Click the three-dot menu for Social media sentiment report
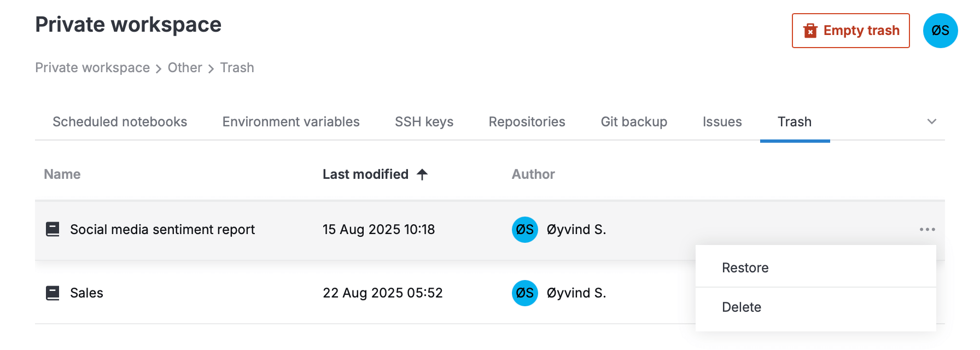 pyautogui.click(x=927, y=229)
